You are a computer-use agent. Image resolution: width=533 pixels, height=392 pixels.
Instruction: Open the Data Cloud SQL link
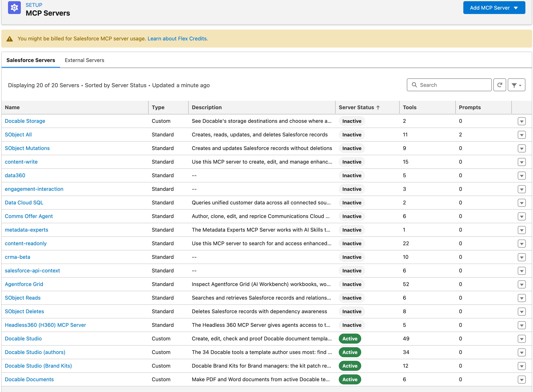click(x=24, y=203)
